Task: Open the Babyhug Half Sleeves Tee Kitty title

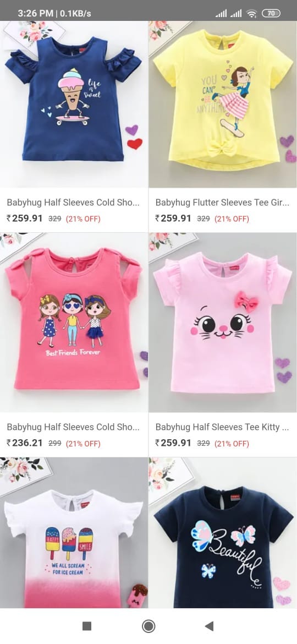Action: (222, 427)
